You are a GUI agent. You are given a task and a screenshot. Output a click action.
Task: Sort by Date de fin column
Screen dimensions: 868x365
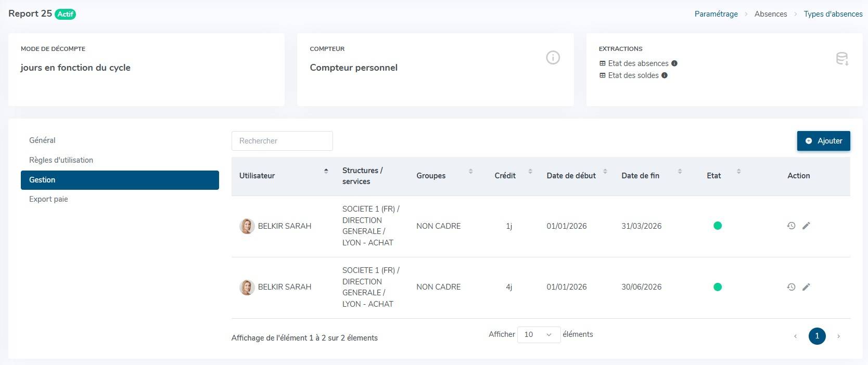click(680, 171)
